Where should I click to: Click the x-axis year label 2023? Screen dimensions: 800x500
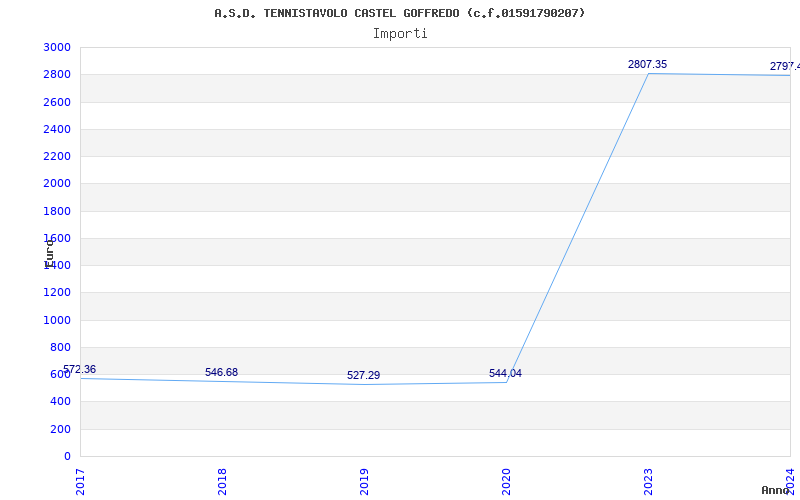tap(648, 482)
